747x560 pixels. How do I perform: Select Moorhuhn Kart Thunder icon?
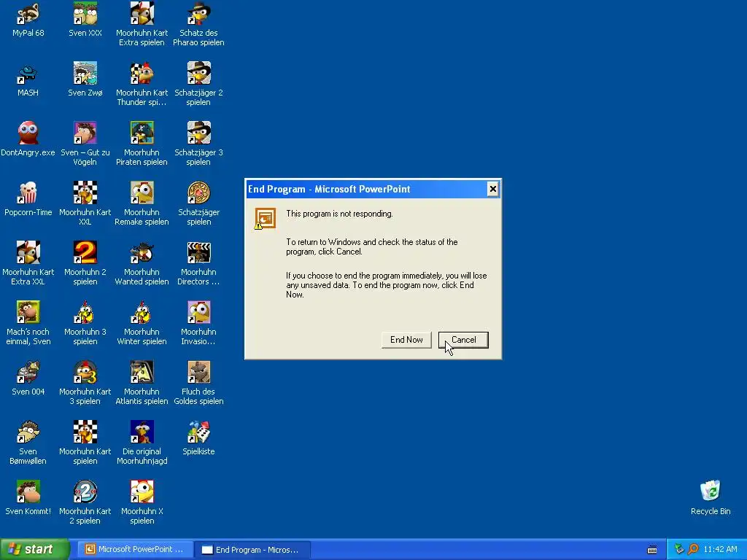click(x=142, y=74)
